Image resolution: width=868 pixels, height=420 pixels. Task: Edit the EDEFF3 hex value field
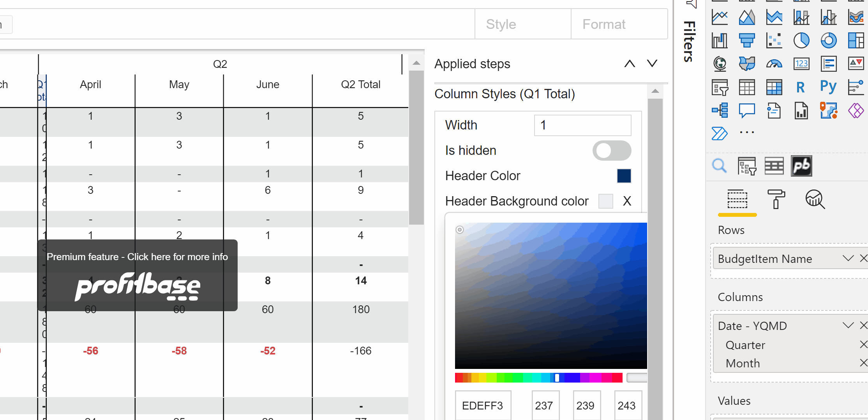point(483,405)
